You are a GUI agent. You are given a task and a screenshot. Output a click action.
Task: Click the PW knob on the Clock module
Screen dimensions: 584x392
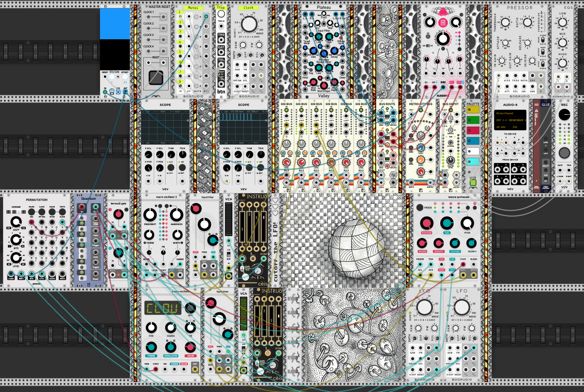point(259,45)
